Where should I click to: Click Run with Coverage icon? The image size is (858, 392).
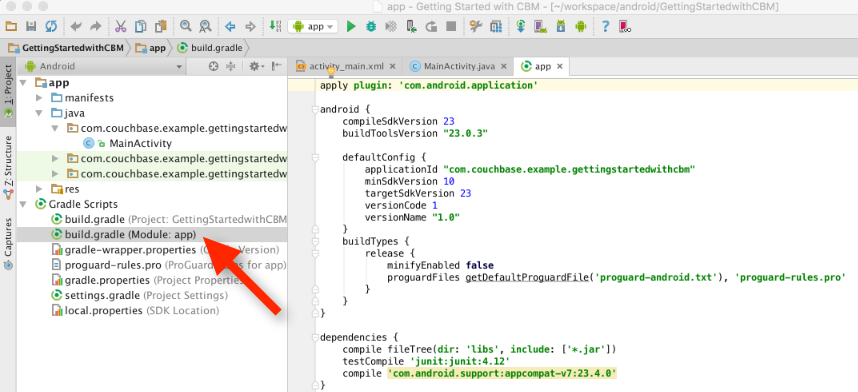[x=391, y=26]
